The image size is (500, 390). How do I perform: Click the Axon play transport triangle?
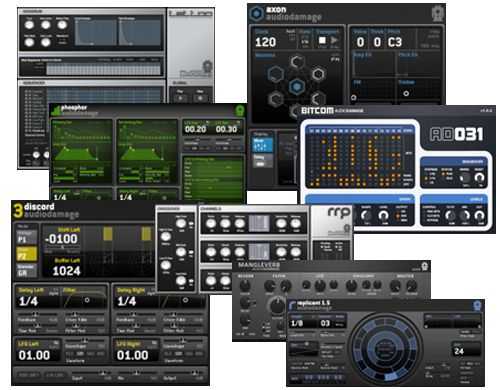coord(334,41)
